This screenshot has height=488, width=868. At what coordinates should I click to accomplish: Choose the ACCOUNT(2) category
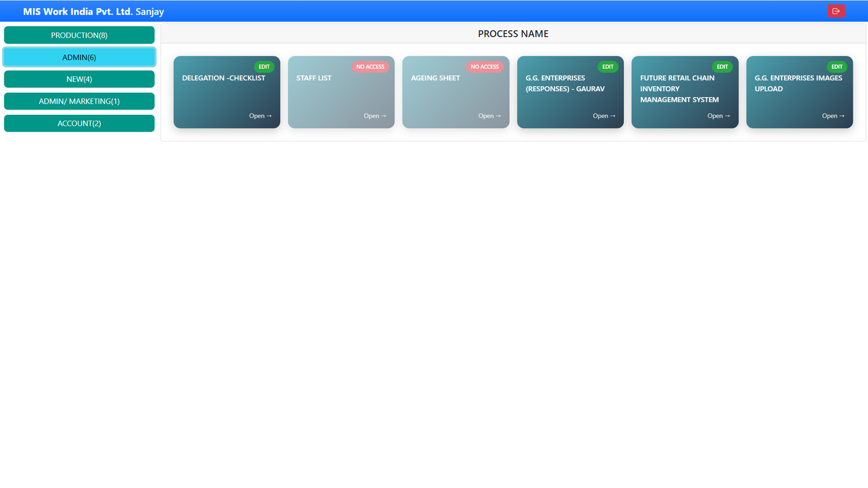point(79,124)
